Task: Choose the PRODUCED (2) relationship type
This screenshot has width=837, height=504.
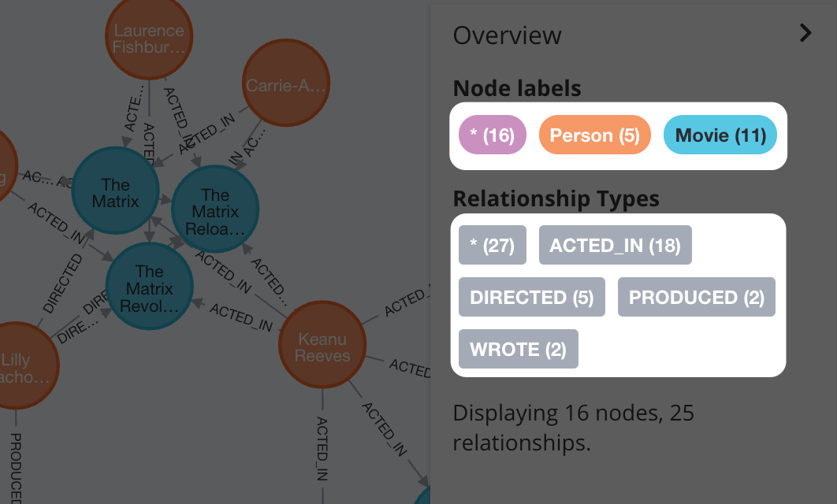Action: click(696, 297)
